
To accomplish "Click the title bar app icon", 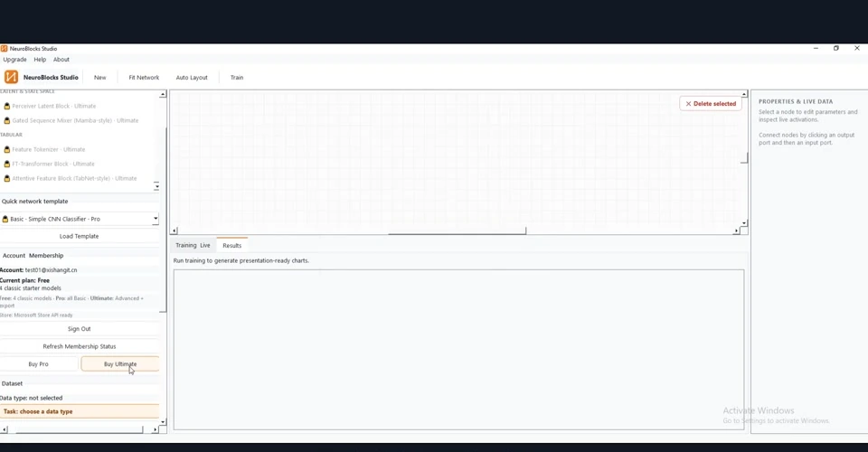I will [5, 48].
